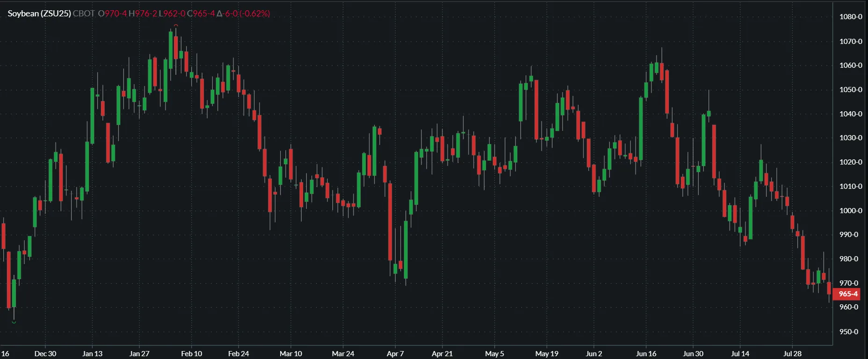The image size is (868, 359).
Task: Click the CBOT exchange label
Action: pos(84,14)
